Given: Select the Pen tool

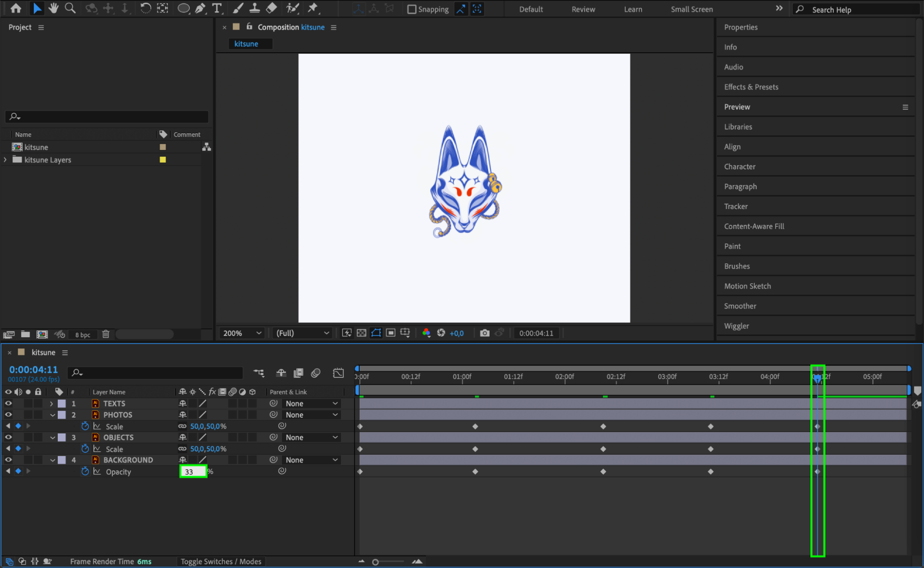Looking at the screenshot, I should (200, 8).
